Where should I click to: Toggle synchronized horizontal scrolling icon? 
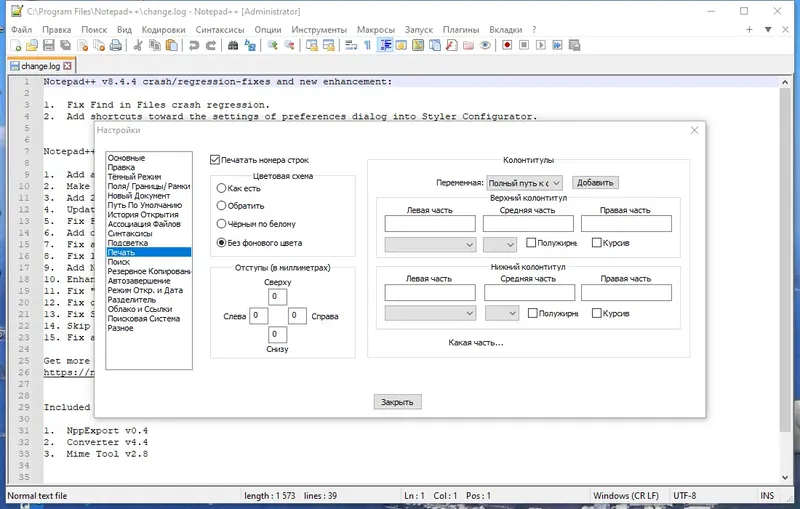tap(329, 45)
